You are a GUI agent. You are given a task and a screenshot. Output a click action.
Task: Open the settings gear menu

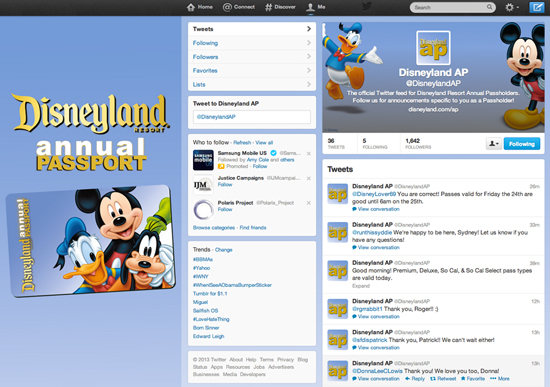coord(511,7)
